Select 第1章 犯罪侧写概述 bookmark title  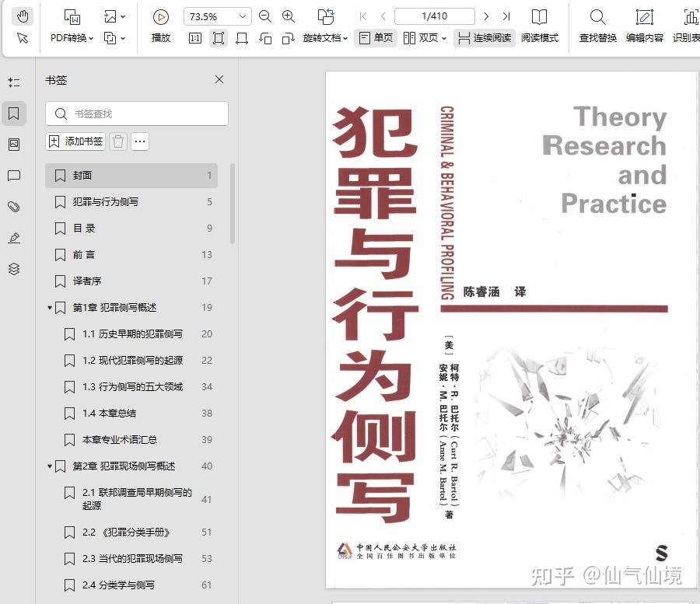tap(114, 308)
